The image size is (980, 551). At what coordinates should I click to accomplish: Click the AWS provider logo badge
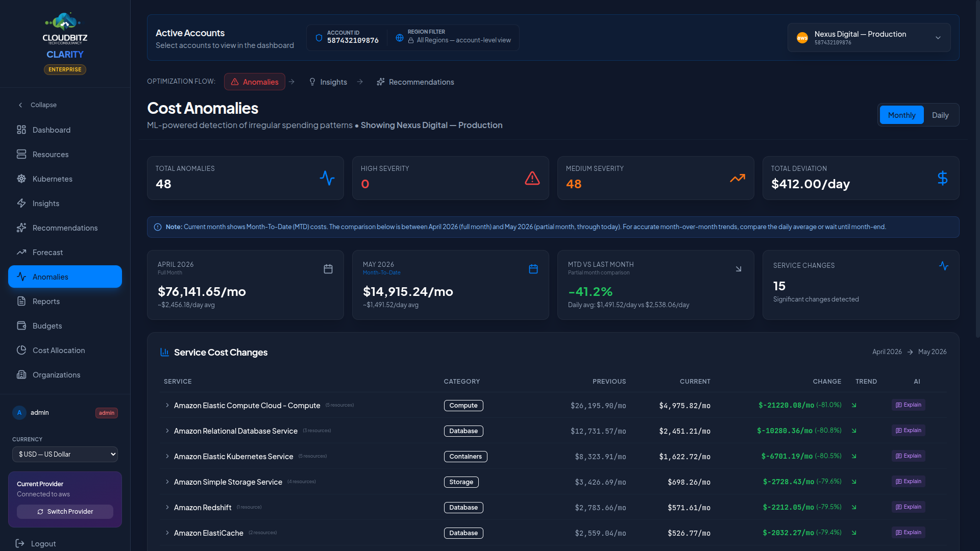pyautogui.click(x=802, y=38)
